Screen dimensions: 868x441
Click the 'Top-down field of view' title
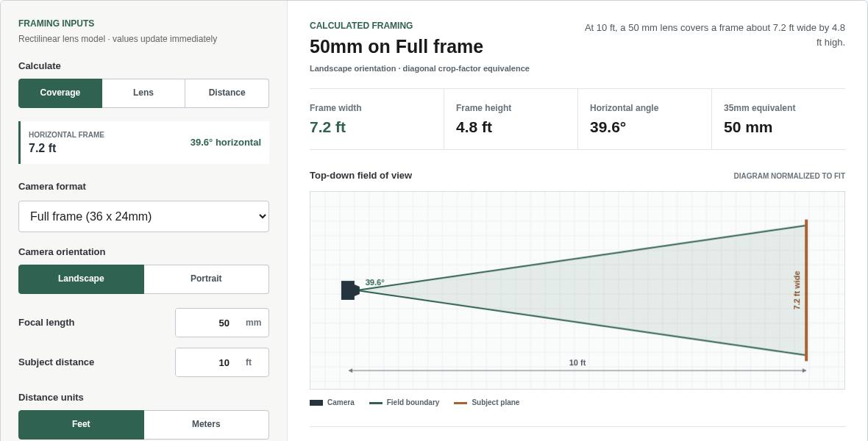[361, 176]
